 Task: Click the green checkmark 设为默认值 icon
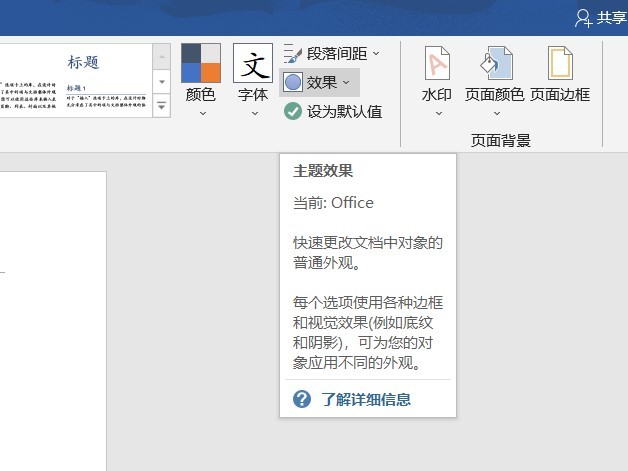(293, 111)
